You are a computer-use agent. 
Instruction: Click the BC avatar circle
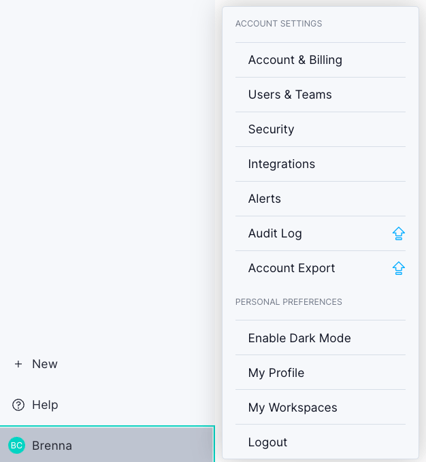pos(17,445)
